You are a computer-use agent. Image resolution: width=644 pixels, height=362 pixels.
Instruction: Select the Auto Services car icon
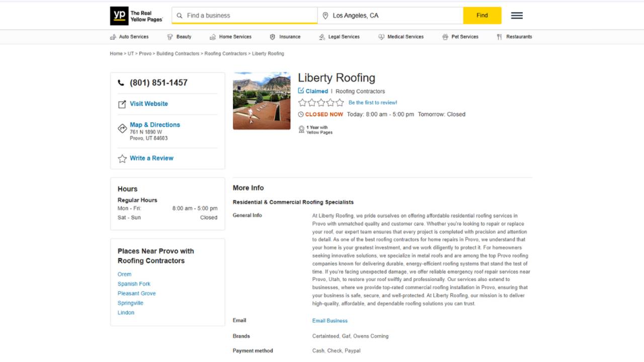(113, 36)
